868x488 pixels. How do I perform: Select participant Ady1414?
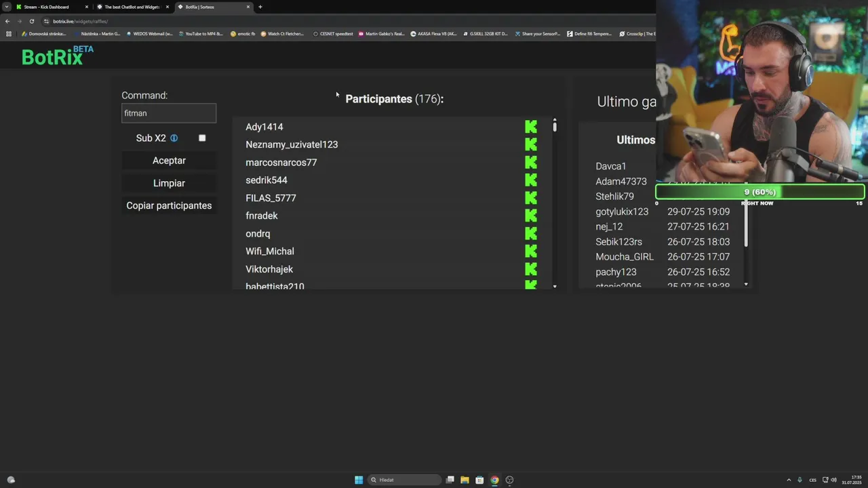(x=264, y=127)
